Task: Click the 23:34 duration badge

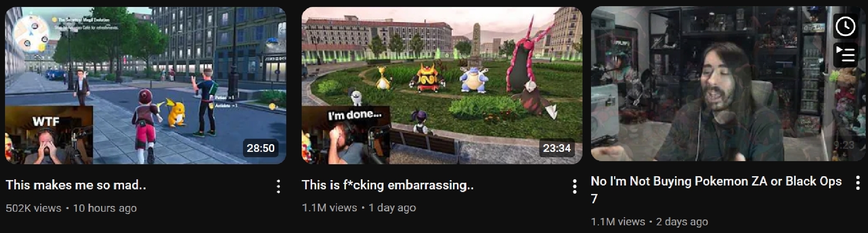Action: 557,148
